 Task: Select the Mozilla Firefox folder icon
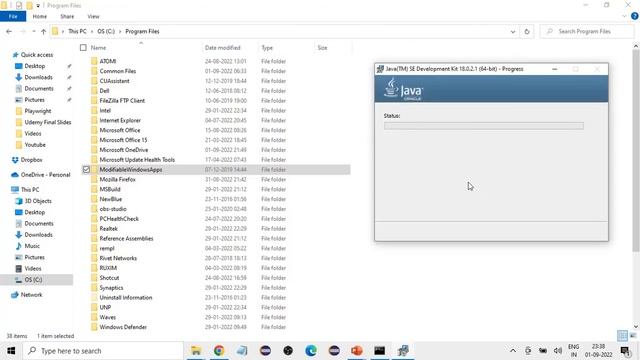click(94, 180)
